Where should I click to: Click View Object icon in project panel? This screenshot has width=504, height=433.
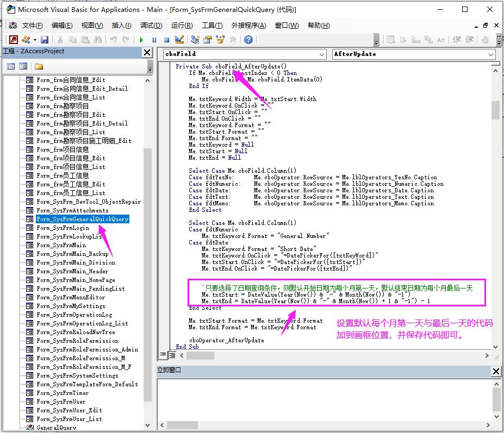(23, 66)
